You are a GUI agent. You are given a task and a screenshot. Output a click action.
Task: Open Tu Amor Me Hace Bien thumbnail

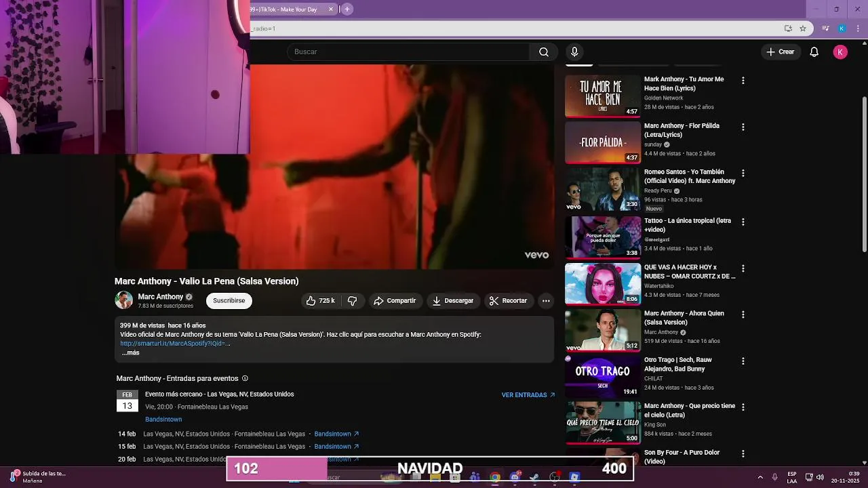point(603,96)
